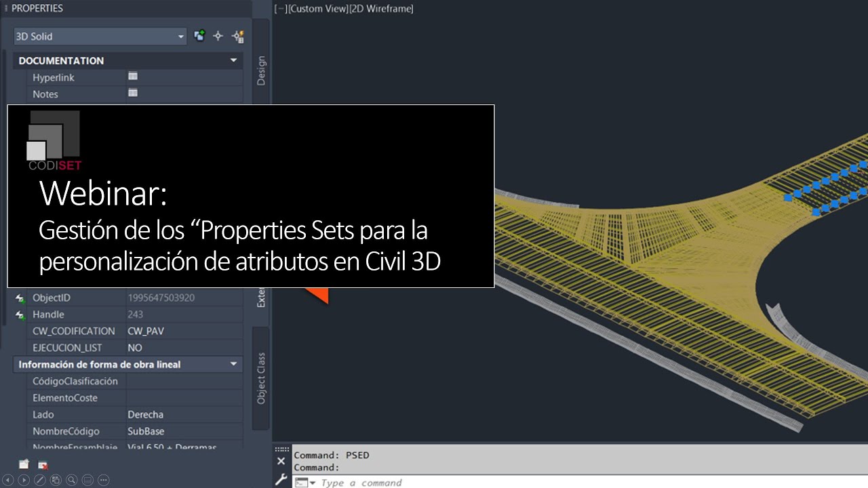Click a blue grip on the selected solid
Image resolution: width=868 pixels, height=488 pixels.
[x=788, y=197]
